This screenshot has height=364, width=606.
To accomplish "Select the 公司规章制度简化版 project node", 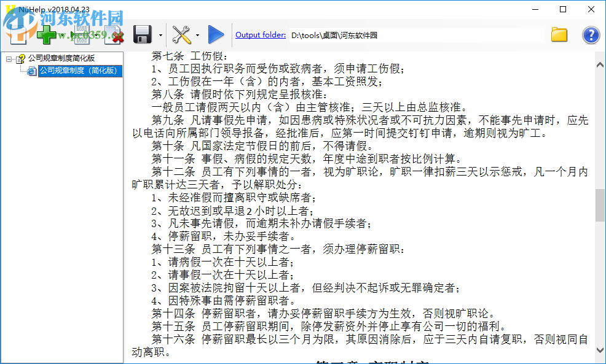I will coord(61,58).
